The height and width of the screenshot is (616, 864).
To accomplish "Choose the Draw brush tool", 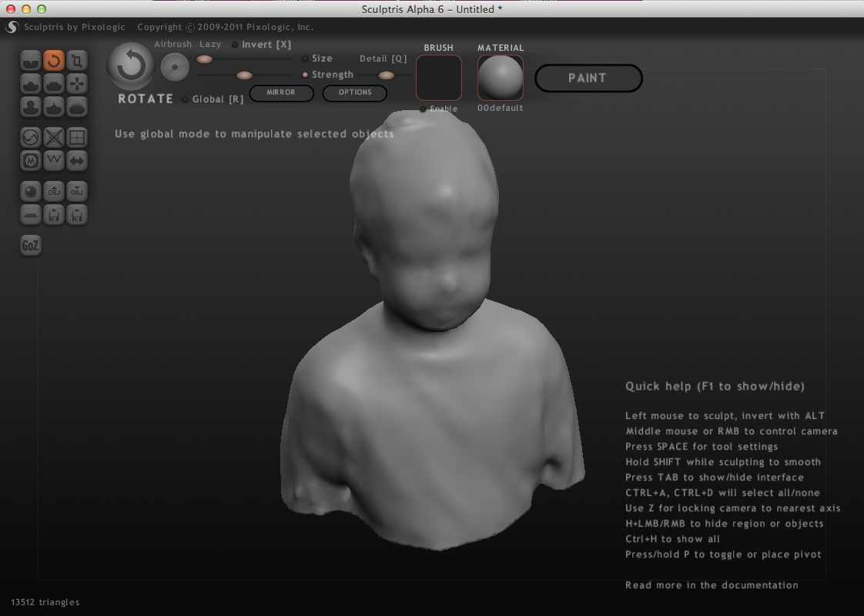I will click(31, 84).
